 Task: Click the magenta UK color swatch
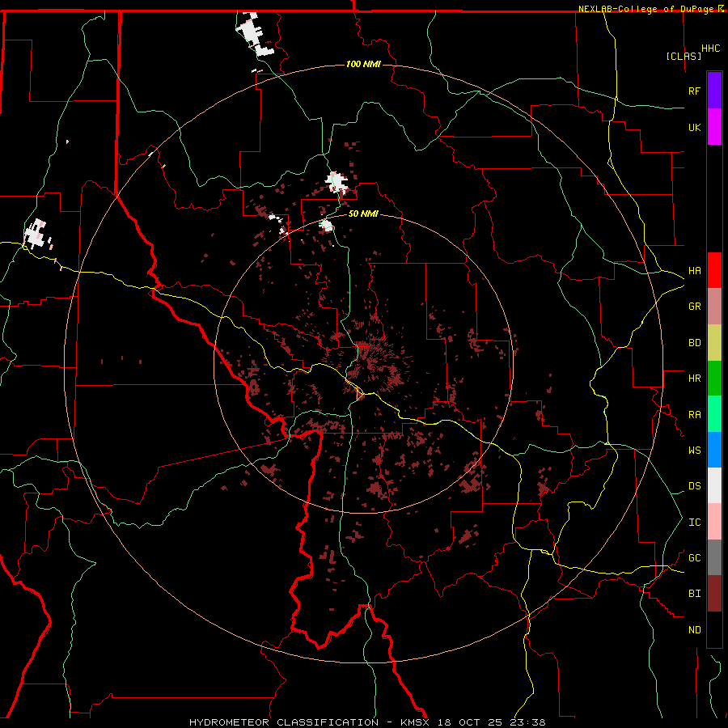coord(714,127)
